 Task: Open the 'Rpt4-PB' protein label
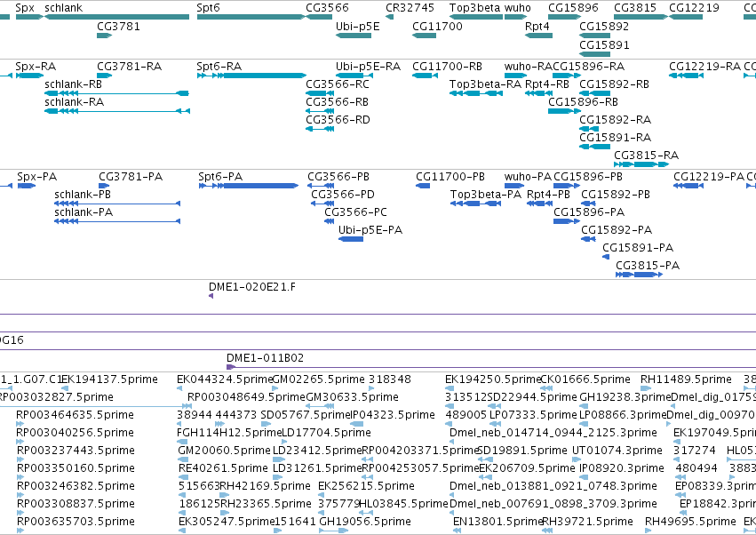coord(548,195)
